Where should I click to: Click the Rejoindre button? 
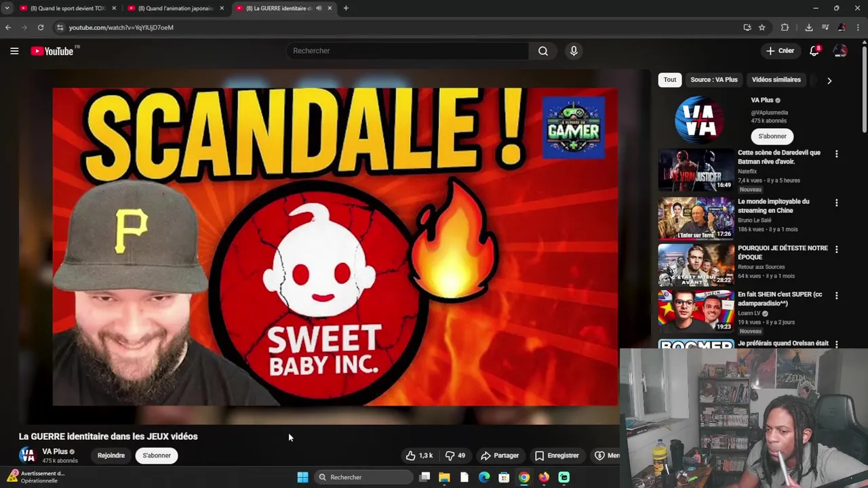click(111, 455)
